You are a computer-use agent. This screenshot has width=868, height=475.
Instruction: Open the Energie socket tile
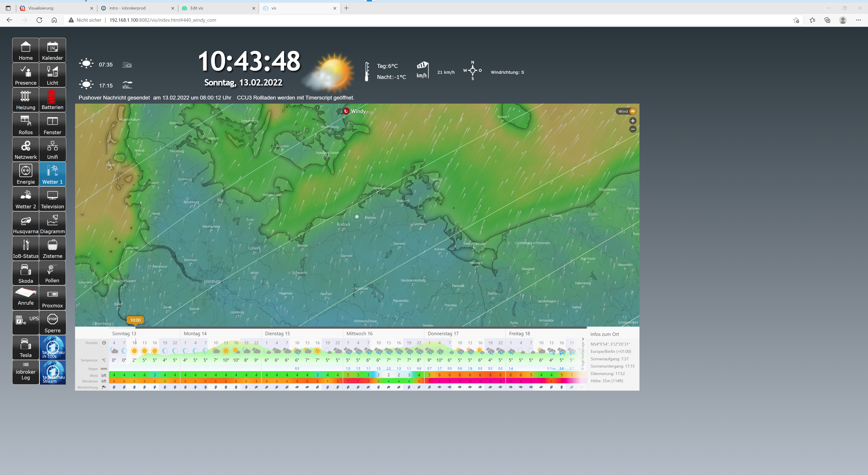click(x=26, y=174)
